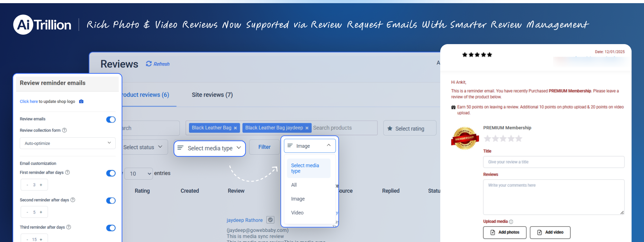The height and width of the screenshot is (242, 644).
Task: Open the Select status dropdown
Action: coord(145,147)
